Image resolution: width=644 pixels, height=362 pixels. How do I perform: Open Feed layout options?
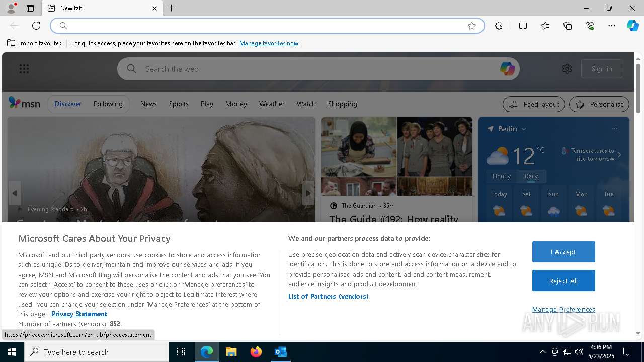(534, 104)
